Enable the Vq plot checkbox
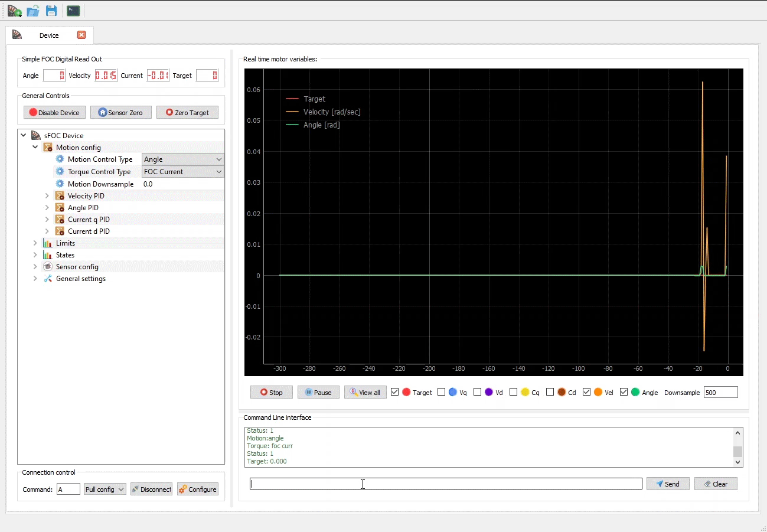 pos(442,392)
